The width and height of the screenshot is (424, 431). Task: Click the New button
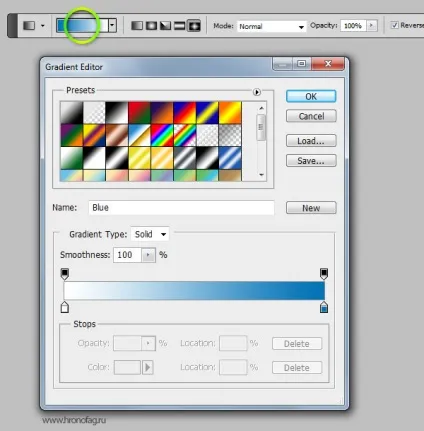(x=311, y=208)
